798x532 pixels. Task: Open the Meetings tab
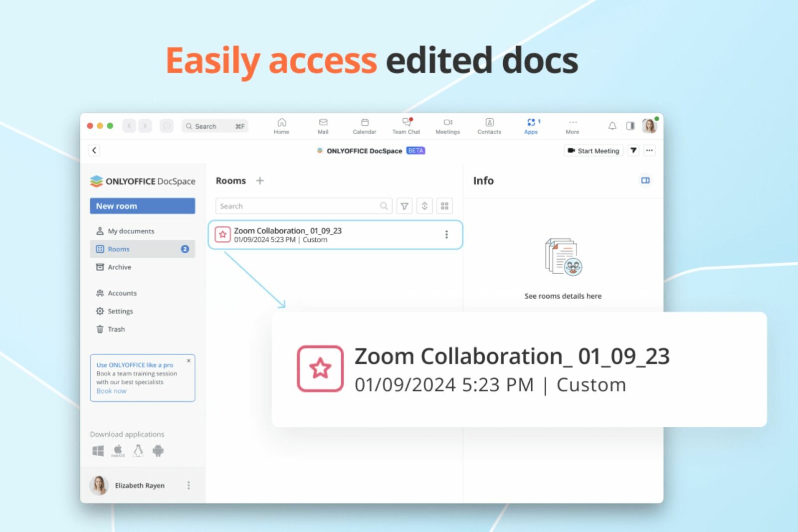[447, 126]
